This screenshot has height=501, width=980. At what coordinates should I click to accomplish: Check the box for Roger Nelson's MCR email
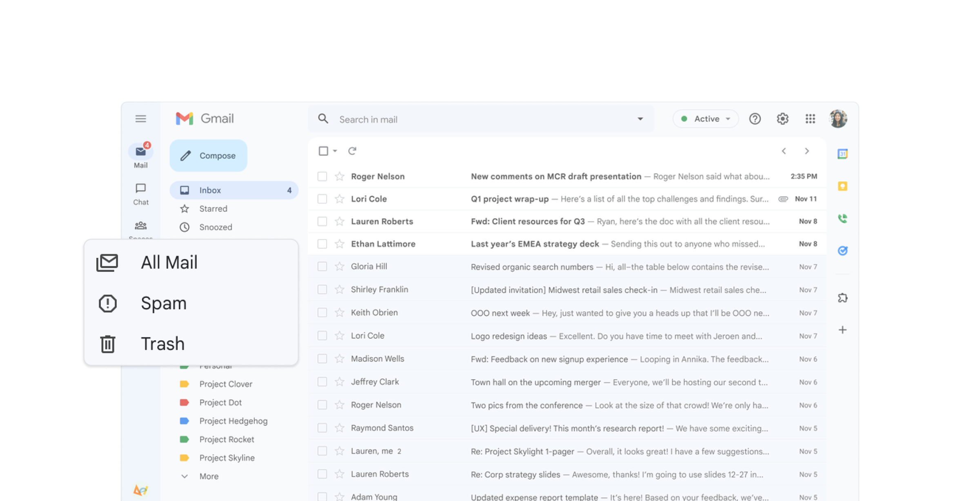pyautogui.click(x=322, y=177)
